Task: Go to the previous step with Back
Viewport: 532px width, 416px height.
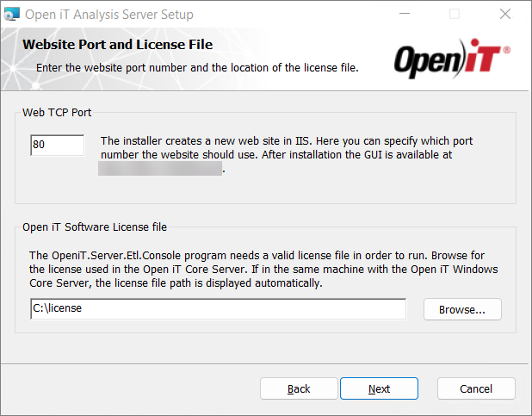Action: [299, 388]
